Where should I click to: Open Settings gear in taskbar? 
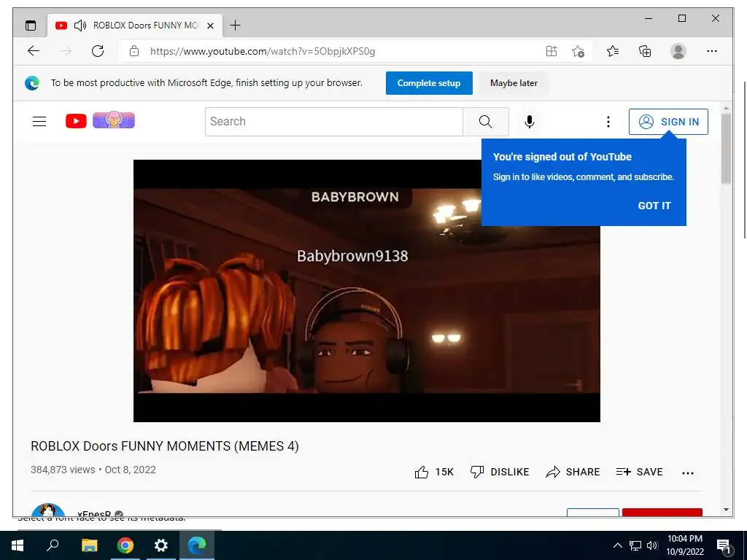(161, 545)
